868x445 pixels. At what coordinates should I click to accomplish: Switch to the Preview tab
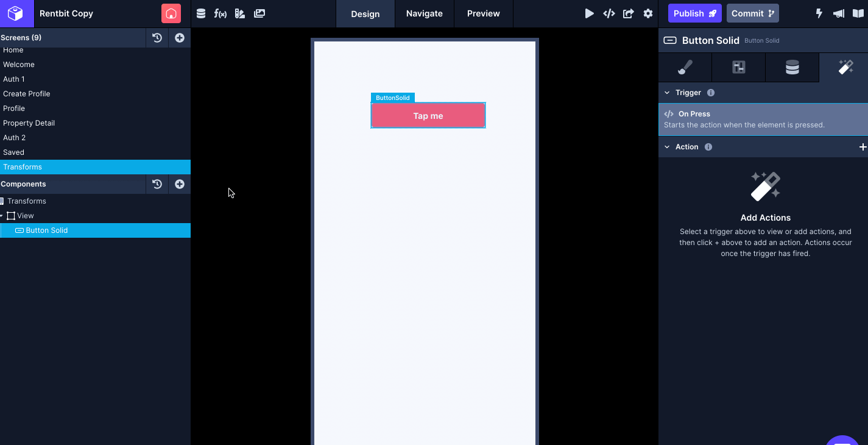(x=484, y=13)
